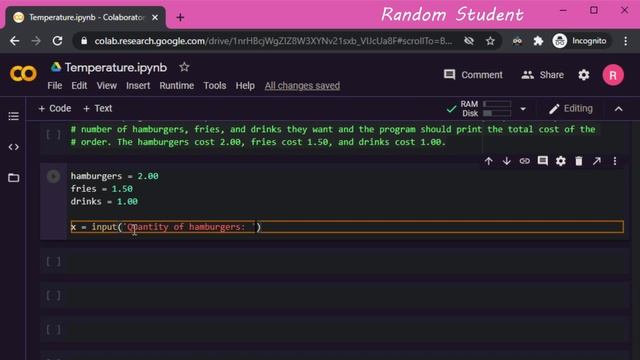
Task: Open more cell actions menu
Action: 615,161
